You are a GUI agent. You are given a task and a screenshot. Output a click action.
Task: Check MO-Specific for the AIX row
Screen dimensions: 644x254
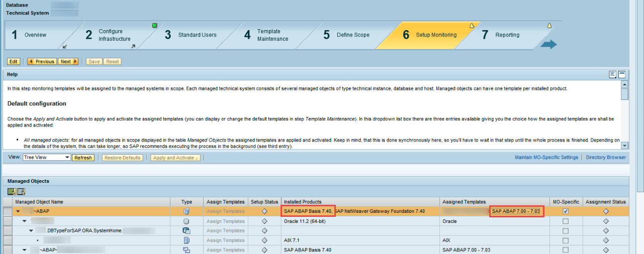566,240
